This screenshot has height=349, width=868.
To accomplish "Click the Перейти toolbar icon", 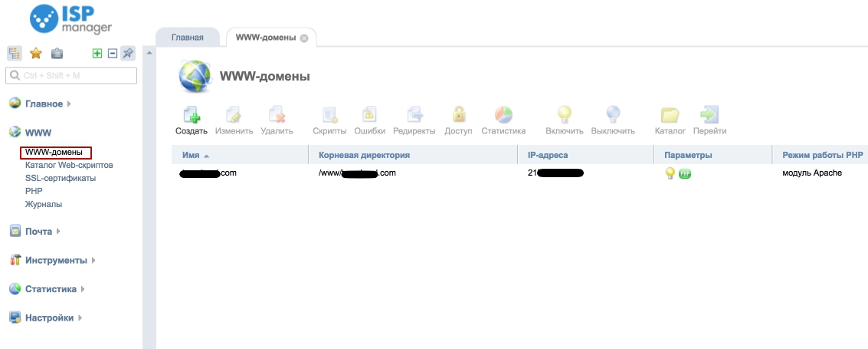I will click(x=709, y=117).
